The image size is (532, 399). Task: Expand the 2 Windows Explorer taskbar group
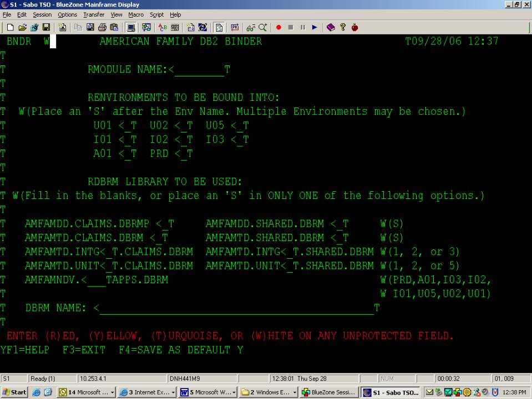coord(268,392)
